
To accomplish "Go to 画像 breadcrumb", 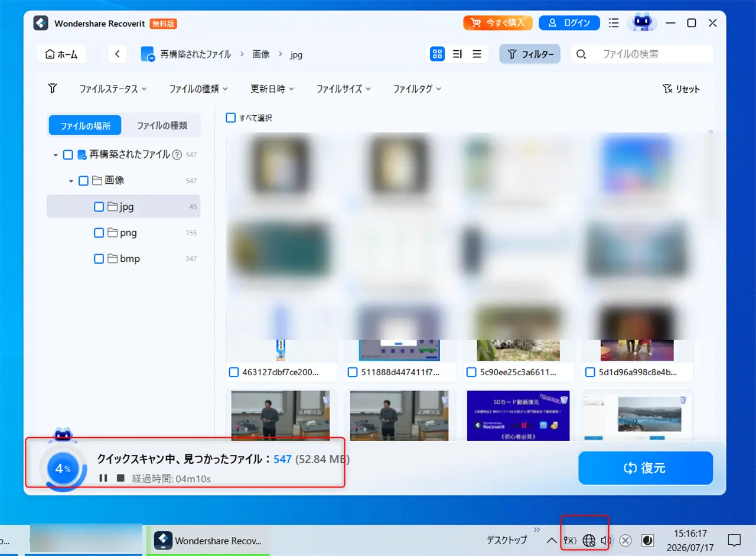I will [x=261, y=54].
